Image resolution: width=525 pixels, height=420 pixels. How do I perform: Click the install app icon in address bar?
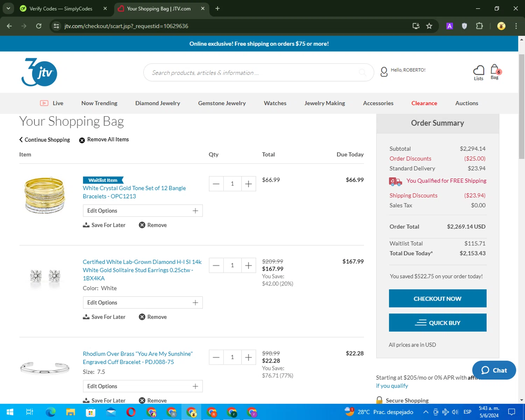[x=416, y=26]
